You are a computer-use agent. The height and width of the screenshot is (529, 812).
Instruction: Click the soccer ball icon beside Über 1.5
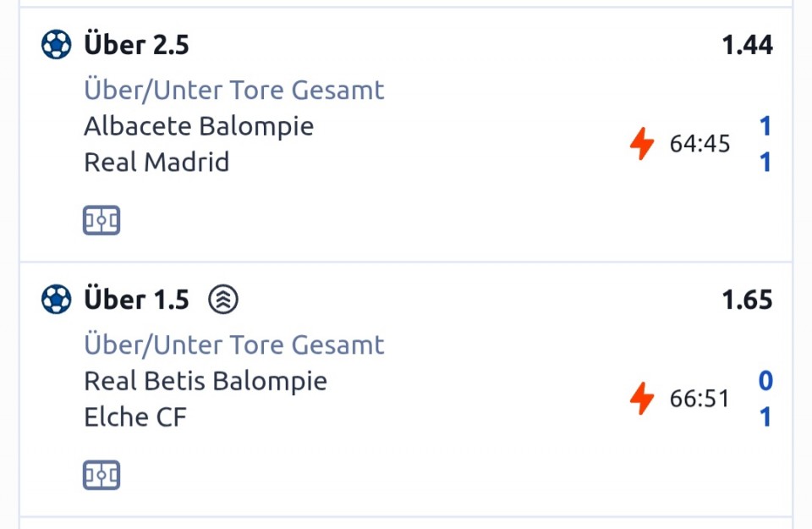click(57, 299)
